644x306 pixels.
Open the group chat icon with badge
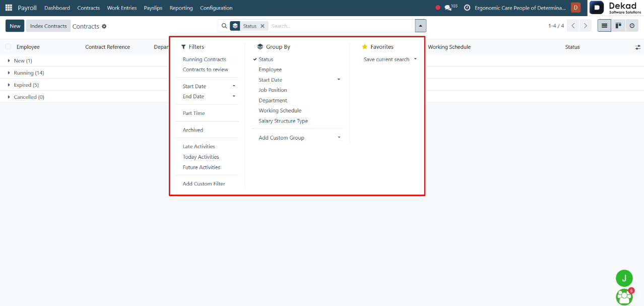point(624,296)
